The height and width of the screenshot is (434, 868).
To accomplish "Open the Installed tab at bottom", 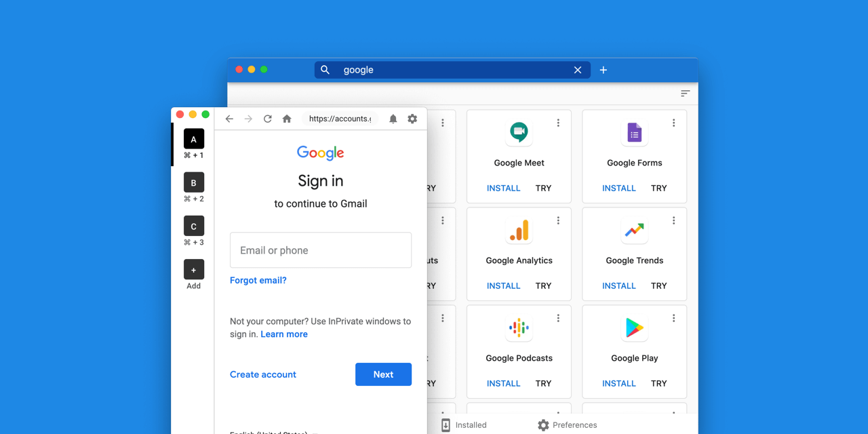I will point(464,425).
